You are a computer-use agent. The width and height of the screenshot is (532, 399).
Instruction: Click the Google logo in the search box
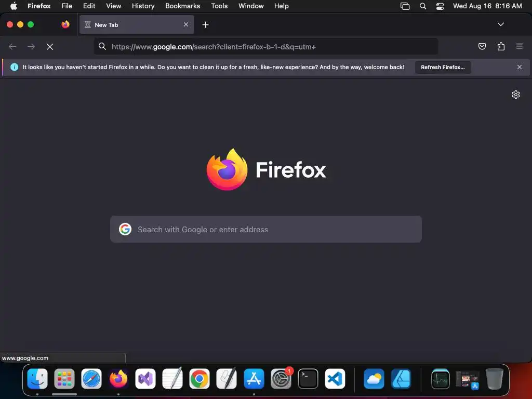[125, 229]
